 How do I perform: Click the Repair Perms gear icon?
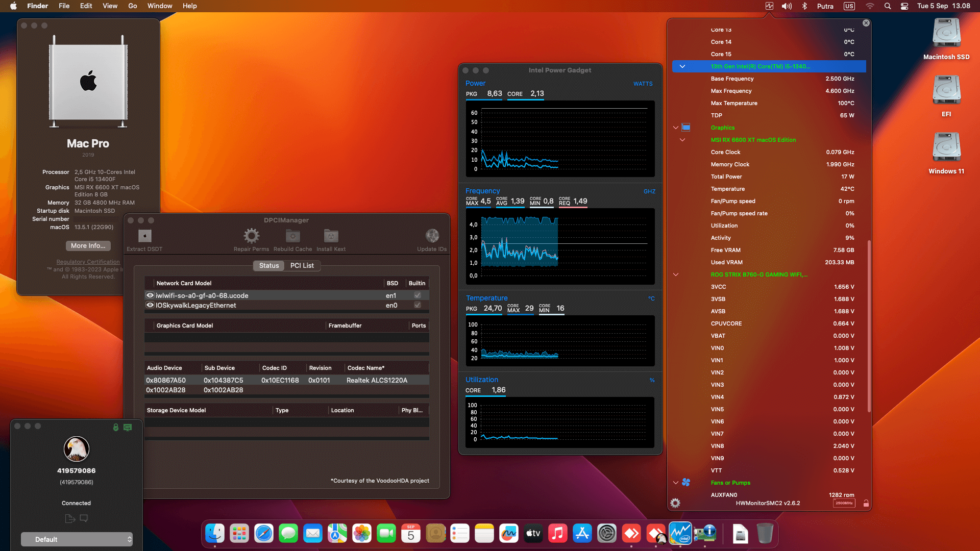pyautogui.click(x=251, y=236)
